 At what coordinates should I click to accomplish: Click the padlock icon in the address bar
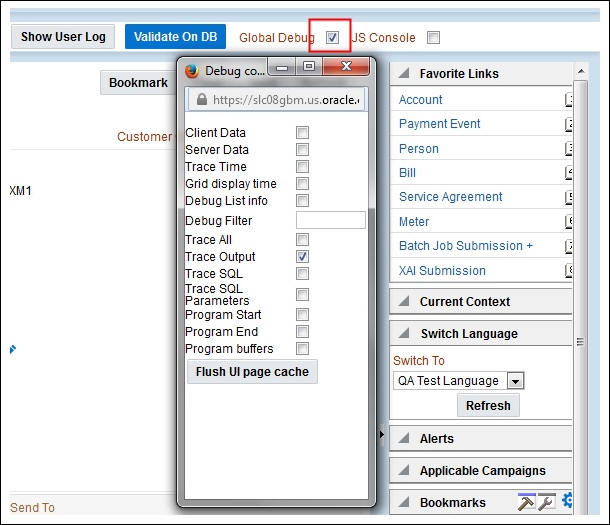coord(202,99)
